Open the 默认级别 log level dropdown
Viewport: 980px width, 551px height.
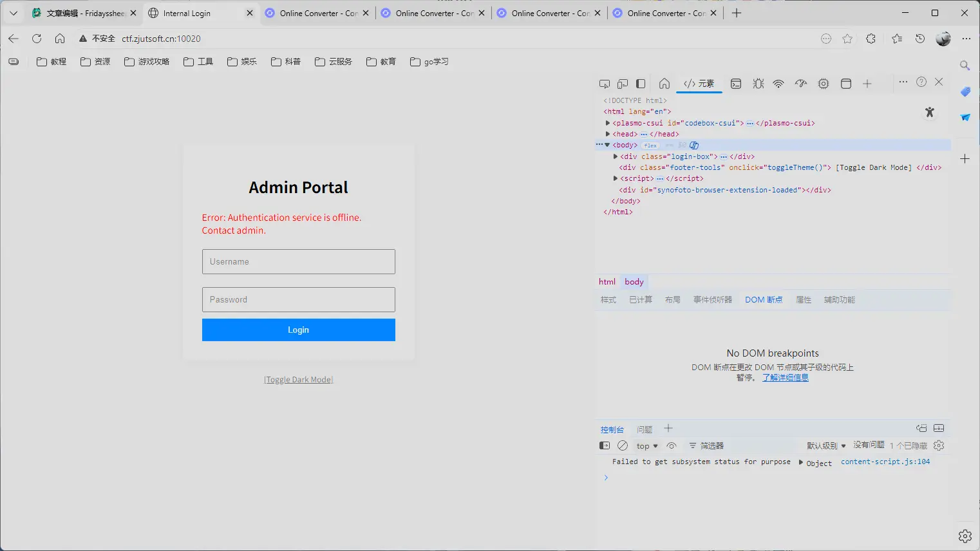(826, 445)
